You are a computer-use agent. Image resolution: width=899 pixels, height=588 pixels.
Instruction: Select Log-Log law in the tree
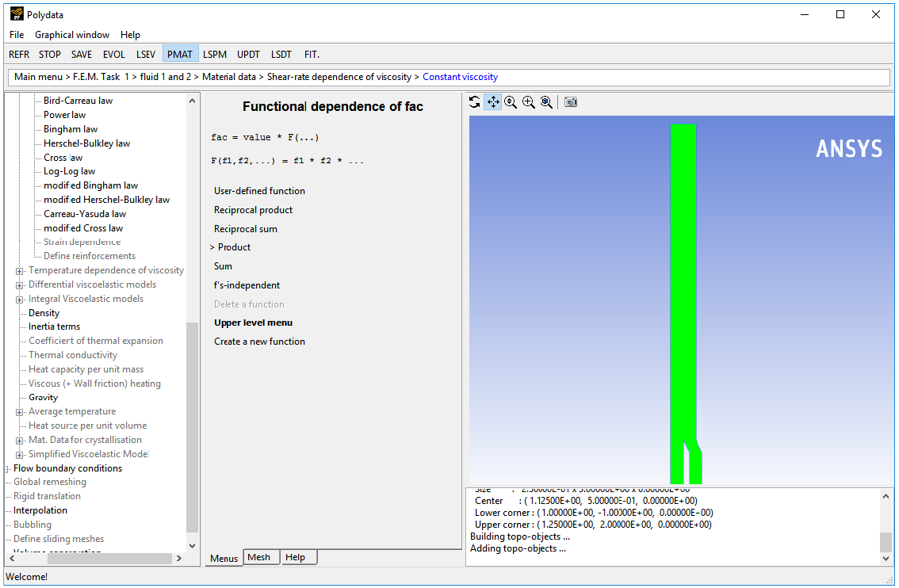(x=70, y=171)
